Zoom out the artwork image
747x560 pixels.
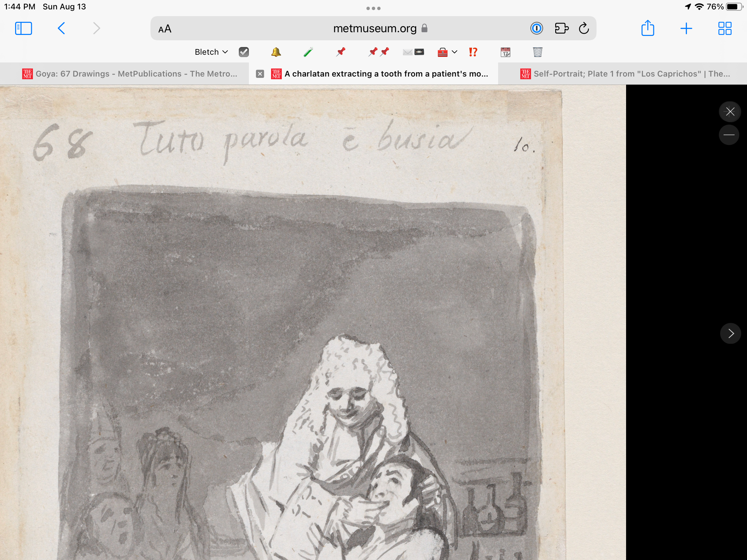(x=729, y=135)
